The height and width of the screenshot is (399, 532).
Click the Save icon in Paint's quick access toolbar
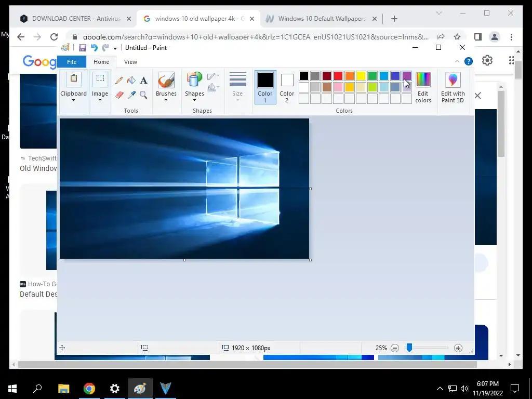(83, 47)
